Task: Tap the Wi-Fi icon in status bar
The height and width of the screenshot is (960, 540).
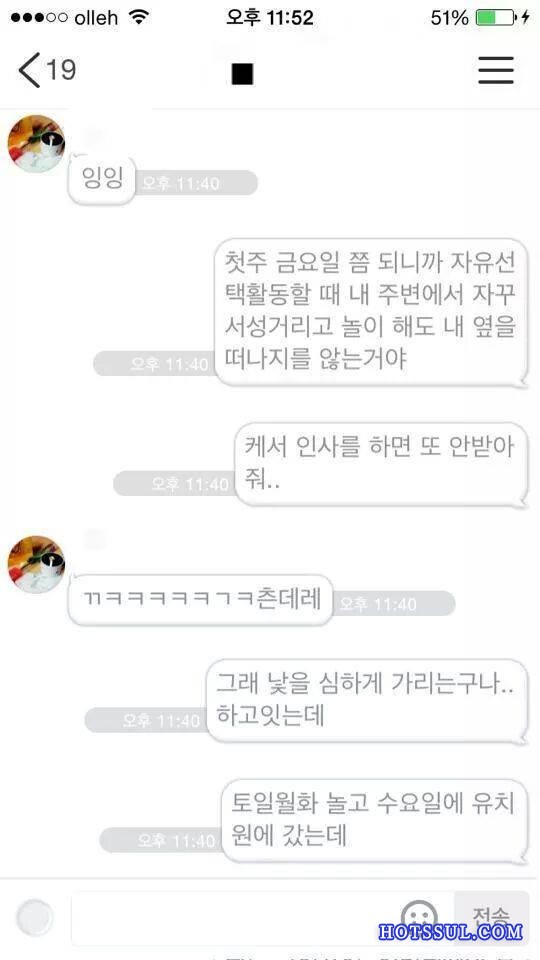Action: point(140,17)
